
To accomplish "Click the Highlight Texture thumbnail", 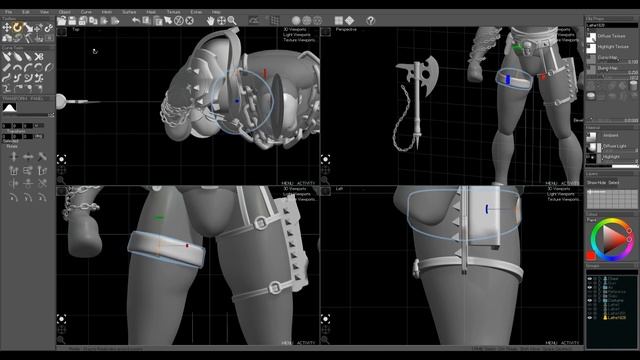I will 591,49.
